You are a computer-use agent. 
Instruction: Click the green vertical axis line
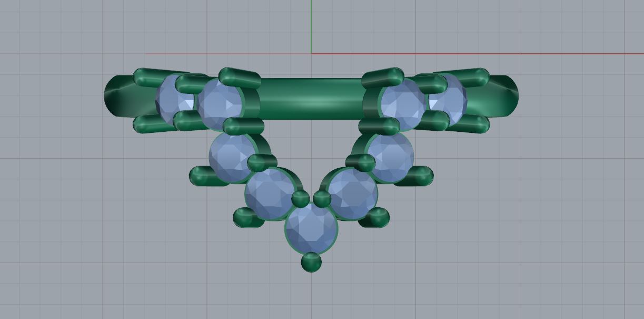(311, 26)
